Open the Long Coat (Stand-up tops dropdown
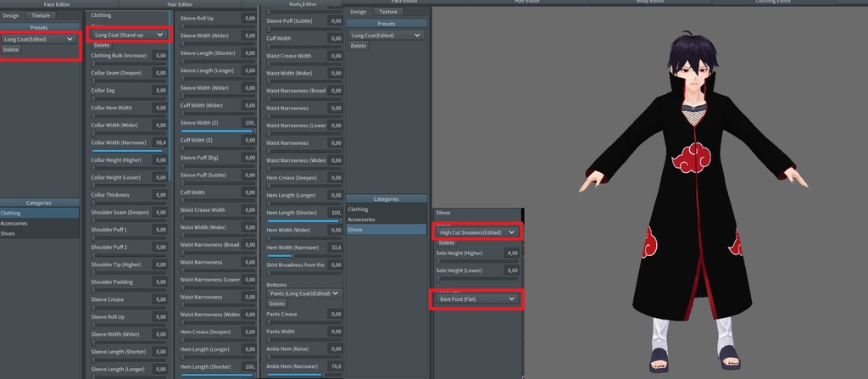The width and height of the screenshot is (868, 379). point(129,35)
